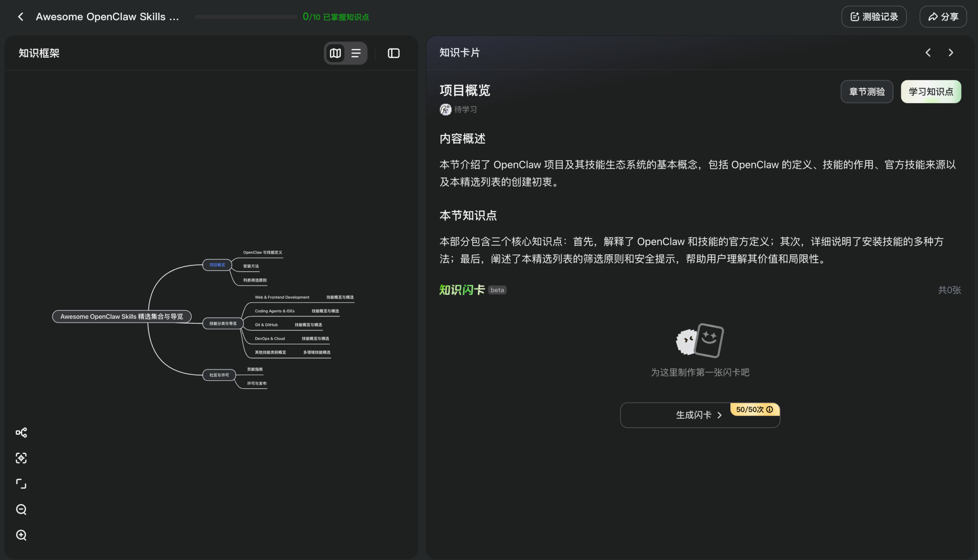This screenshot has width=978, height=560.
Task: Go to previous card with the left chevron
Action: tap(928, 53)
